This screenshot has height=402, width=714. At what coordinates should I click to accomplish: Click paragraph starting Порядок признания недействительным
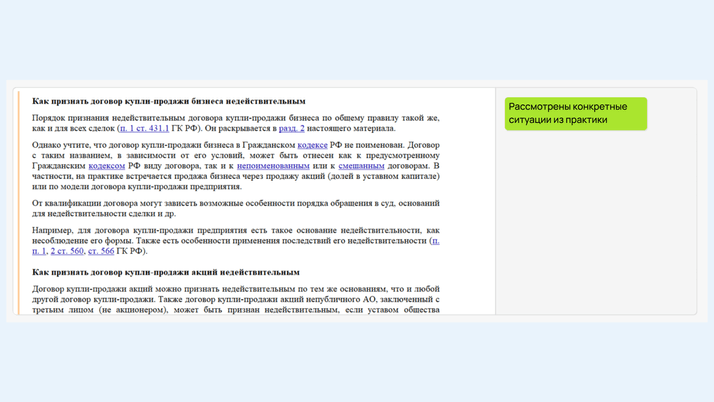coord(235,123)
